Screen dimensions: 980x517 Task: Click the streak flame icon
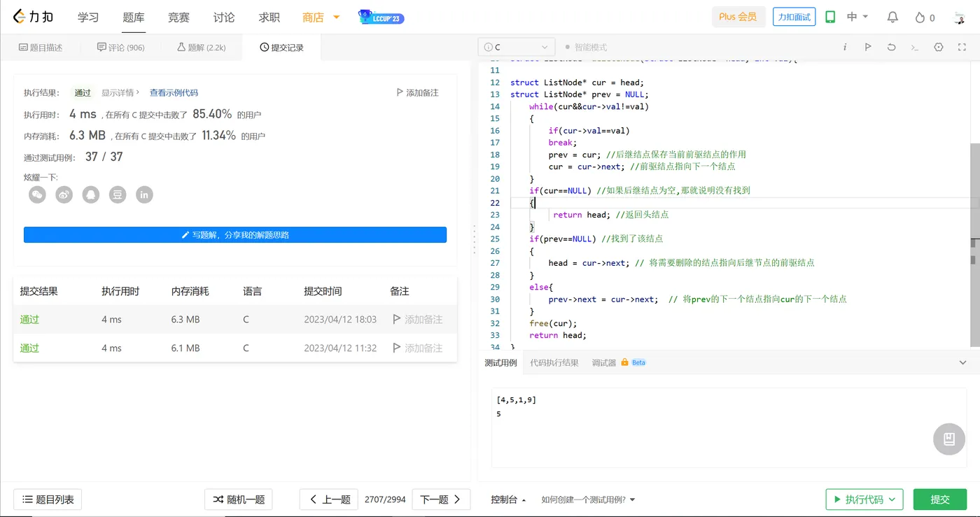coord(920,17)
